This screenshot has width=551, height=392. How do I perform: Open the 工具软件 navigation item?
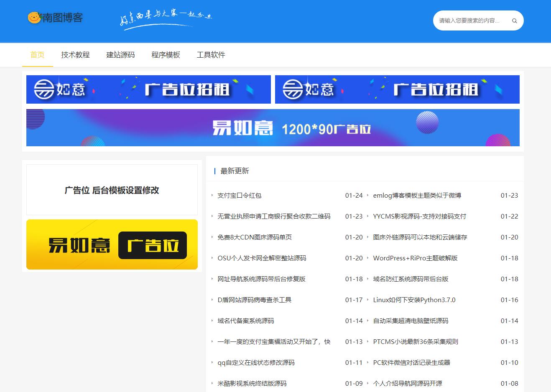(x=211, y=55)
